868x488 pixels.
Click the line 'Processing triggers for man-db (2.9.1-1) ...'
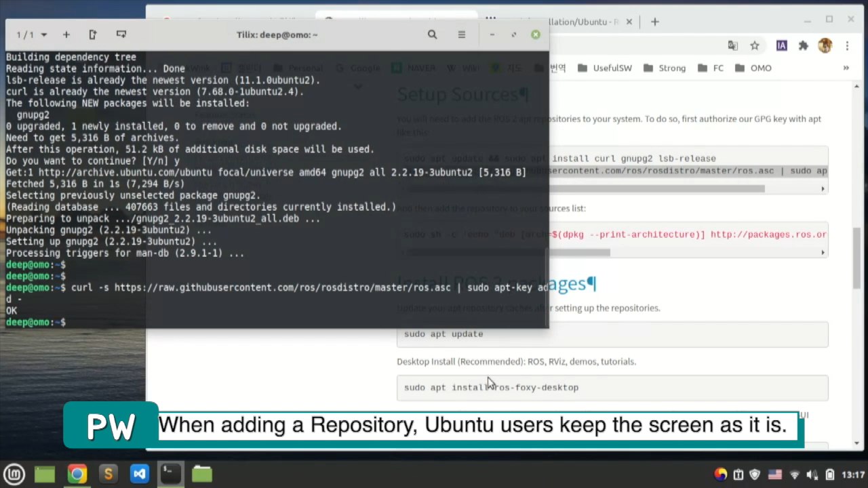tap(125, 253)
